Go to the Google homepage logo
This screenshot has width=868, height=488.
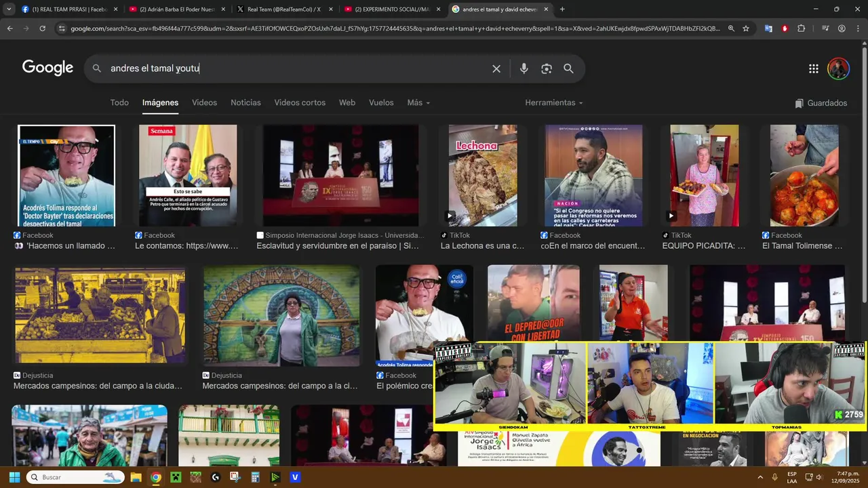point(47,68)
